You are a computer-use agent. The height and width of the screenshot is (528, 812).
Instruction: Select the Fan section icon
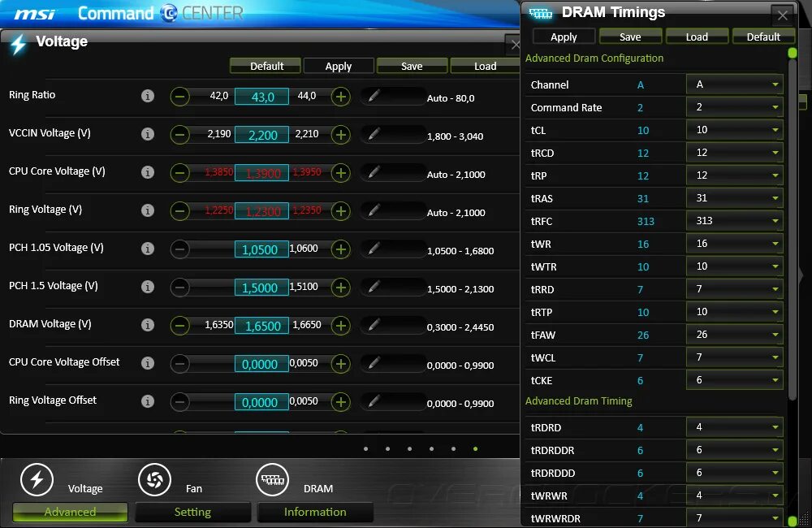coord(154,480)
